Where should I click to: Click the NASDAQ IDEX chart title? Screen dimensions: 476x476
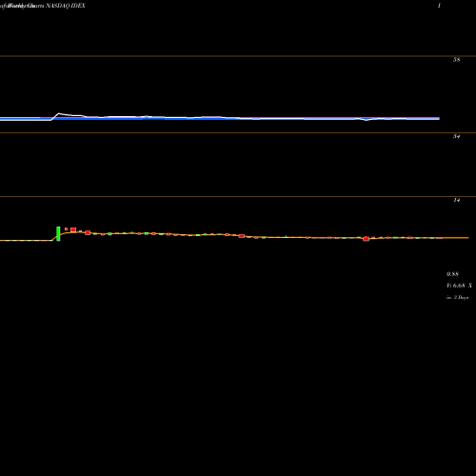(x=66, y=6)
